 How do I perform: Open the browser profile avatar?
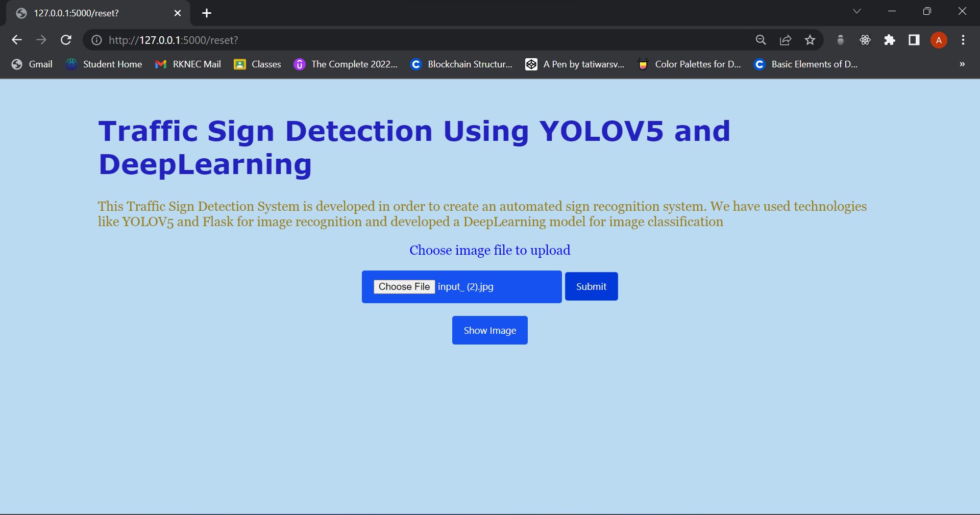pyautogui.click(x=939, y=40)
